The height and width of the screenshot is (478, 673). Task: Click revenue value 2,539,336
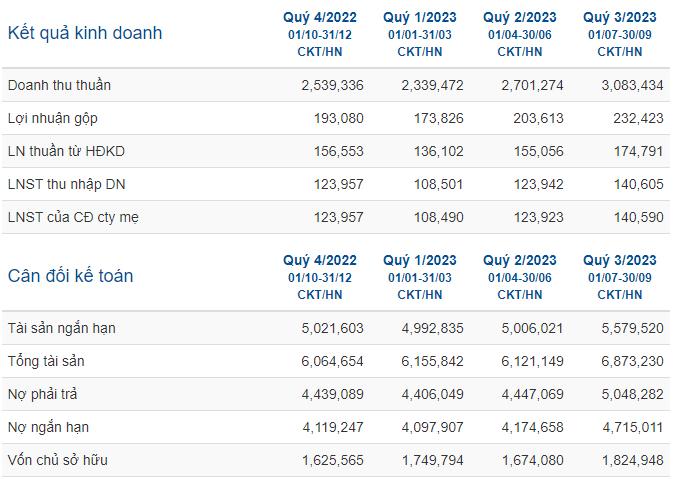pos(332,85)
